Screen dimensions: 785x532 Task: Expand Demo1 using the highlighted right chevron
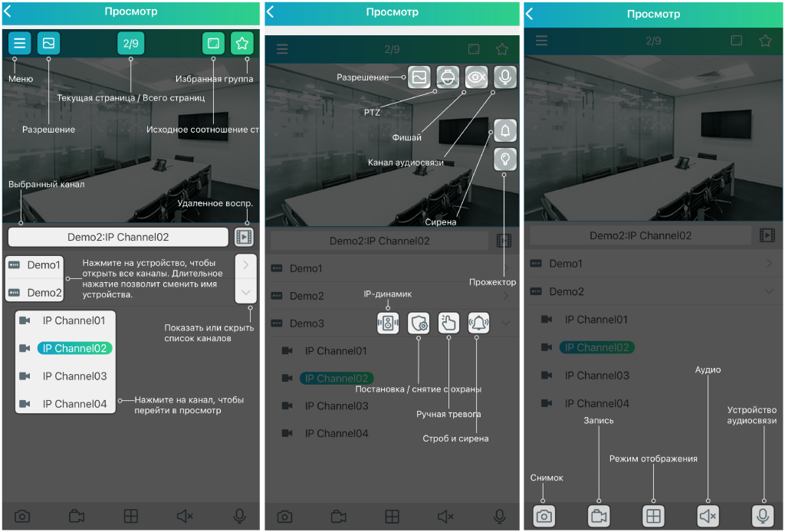245,265
